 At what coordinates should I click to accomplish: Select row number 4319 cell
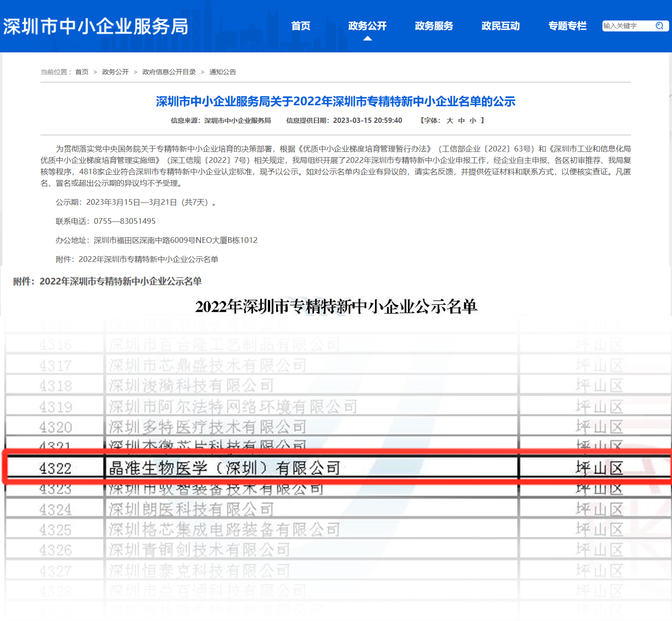tap(55, 407)
